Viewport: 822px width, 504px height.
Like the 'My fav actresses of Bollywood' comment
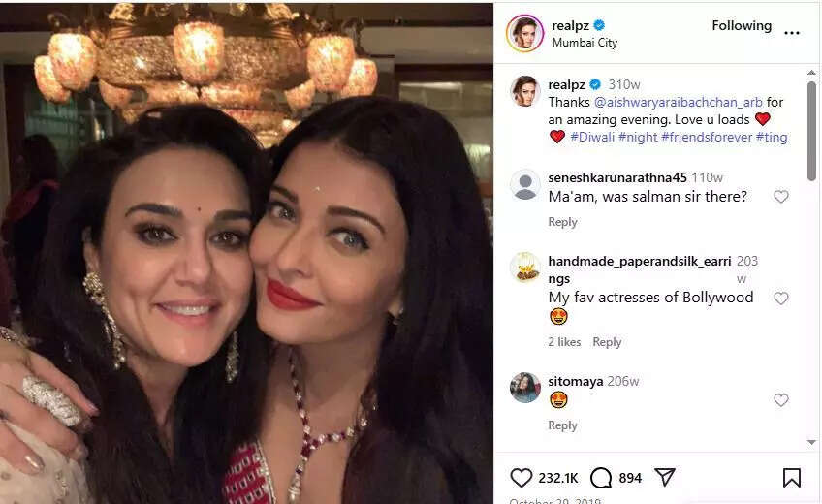click(780, 299)
